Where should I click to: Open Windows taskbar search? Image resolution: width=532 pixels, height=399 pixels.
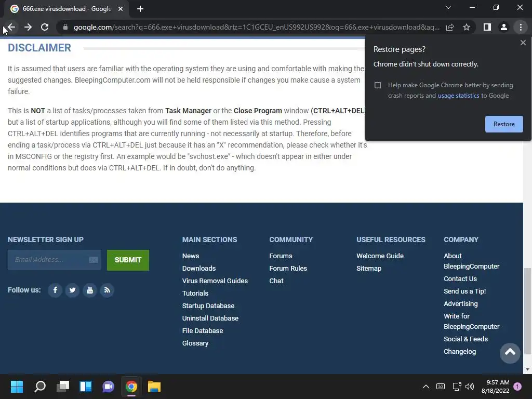click(x=39, y=387)
